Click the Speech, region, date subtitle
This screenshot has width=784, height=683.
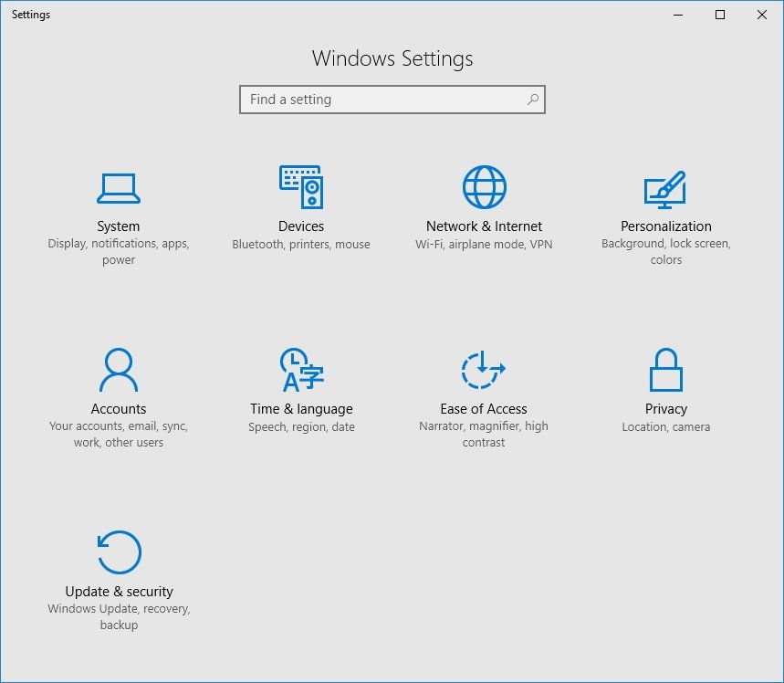301,426
